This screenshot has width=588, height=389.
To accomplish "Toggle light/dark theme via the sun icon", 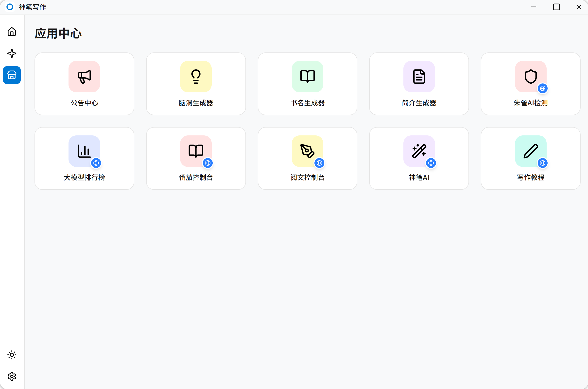I will 12,355.
